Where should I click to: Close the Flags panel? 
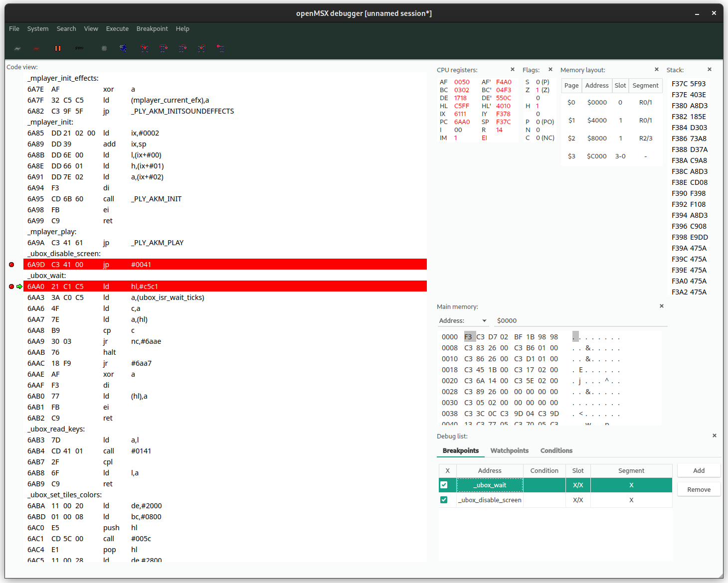point(550,69)
